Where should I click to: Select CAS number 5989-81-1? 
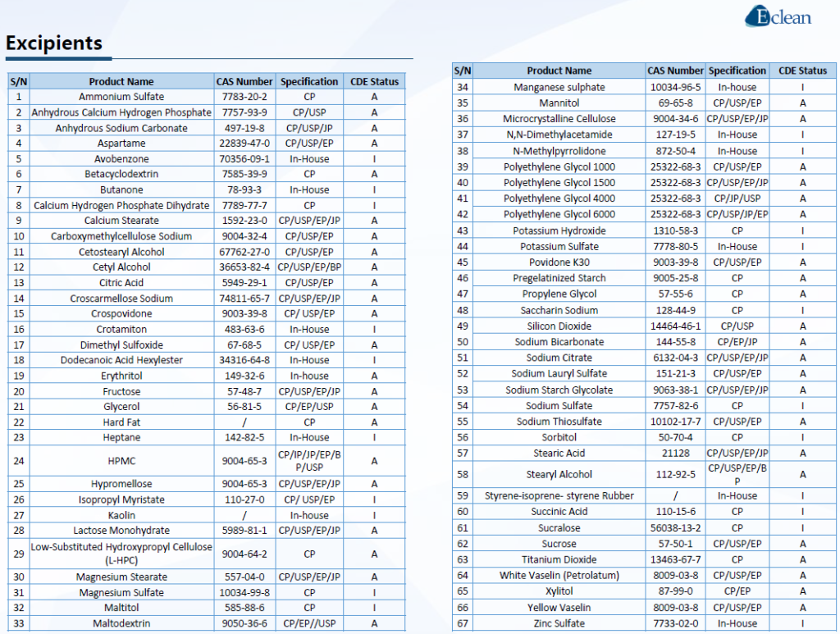(244, 531)
